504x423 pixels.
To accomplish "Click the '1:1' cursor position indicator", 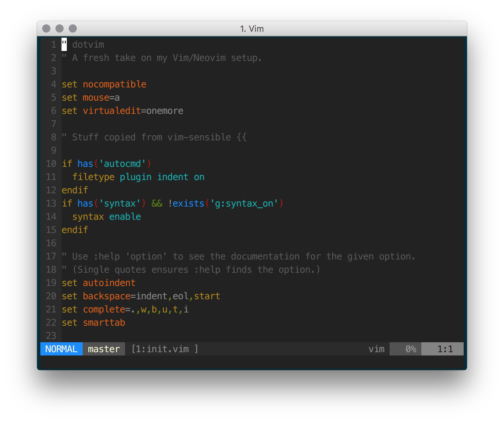I will point(442,349).
